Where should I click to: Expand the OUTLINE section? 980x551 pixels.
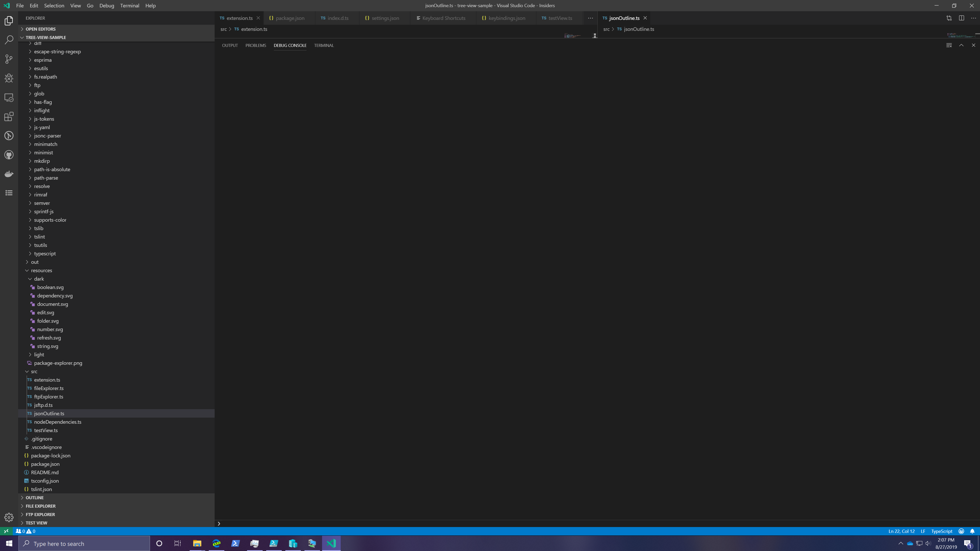click(x=116, y=497)
